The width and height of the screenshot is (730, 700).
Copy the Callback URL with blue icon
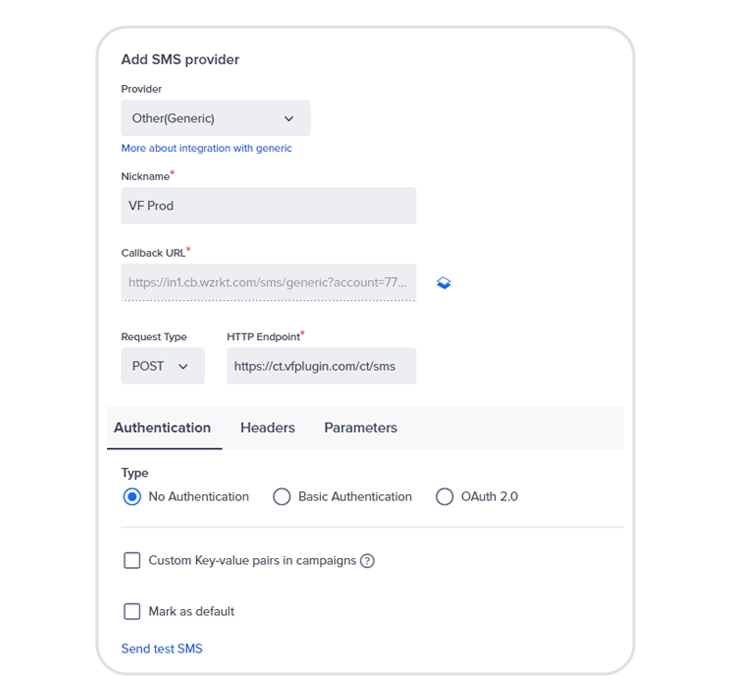tap(444, 283)
